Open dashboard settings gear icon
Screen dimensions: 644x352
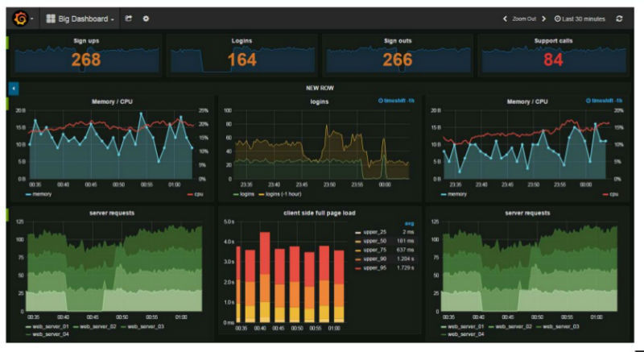click(146, 19)
